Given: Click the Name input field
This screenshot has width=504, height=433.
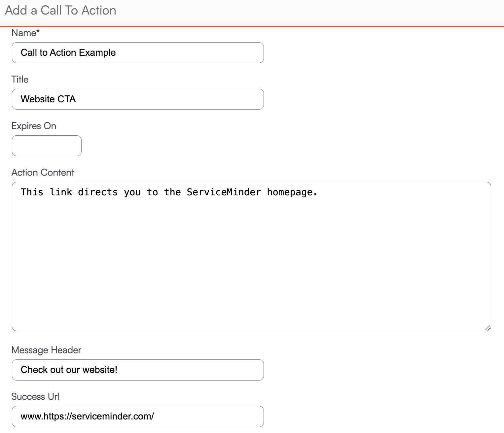Looking at the screenshot, I should (x=137, y=53).
